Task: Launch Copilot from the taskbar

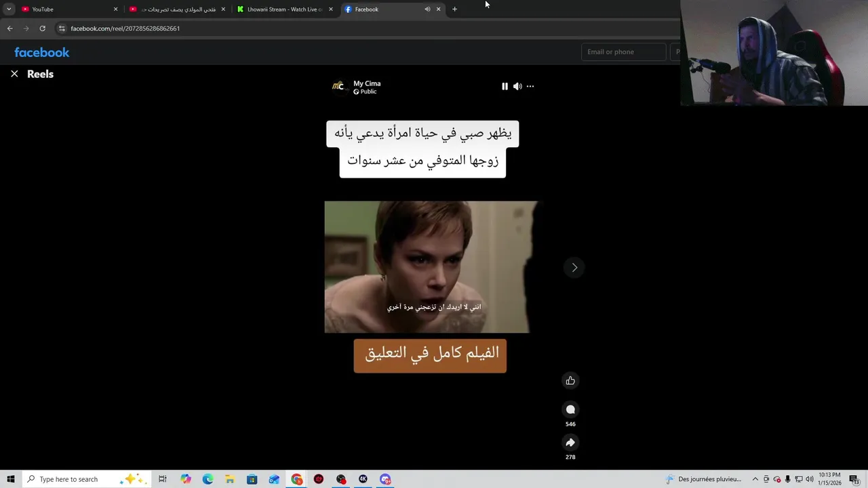Action: coord(186,479)
